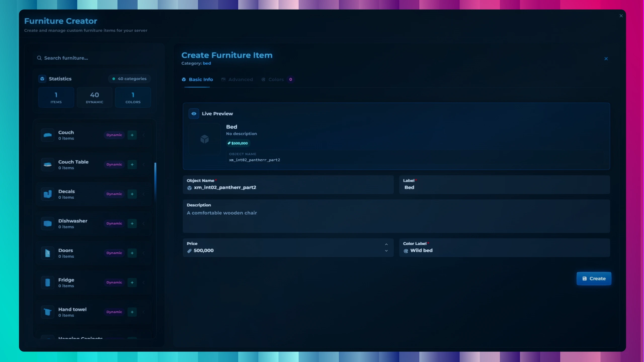Screen dimensions: 644x362
Task: Switch to the Basic Info tab
Action: pos(197,79)
